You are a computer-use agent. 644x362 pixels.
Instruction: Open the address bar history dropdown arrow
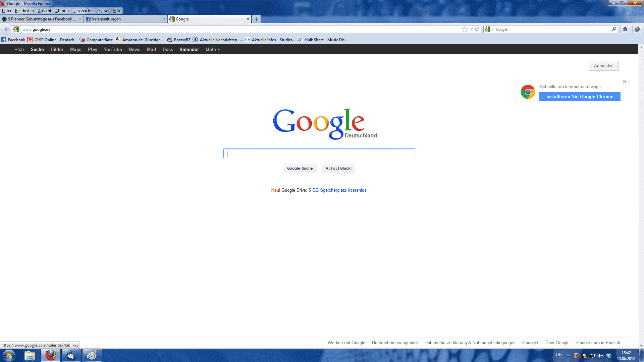tap(471, 29)
